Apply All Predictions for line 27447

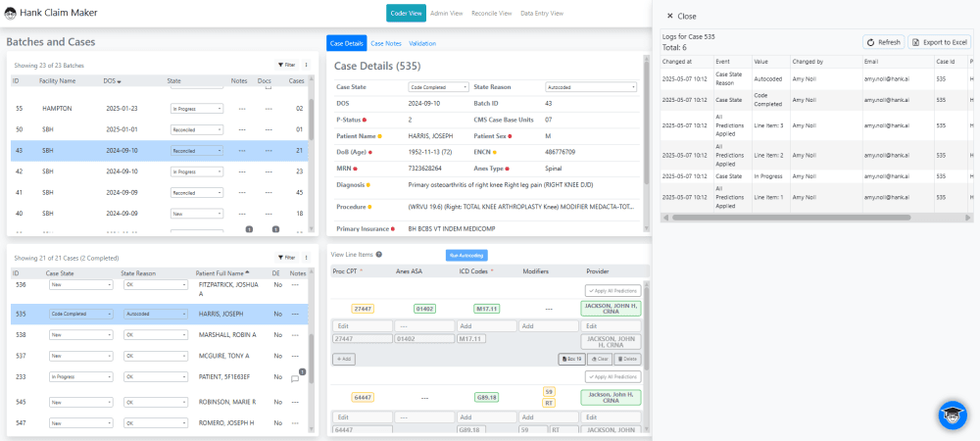pos(613,290)
